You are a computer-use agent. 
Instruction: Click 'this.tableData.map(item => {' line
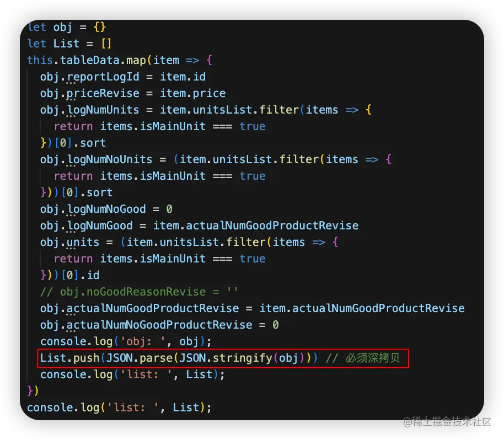point(120,61)
